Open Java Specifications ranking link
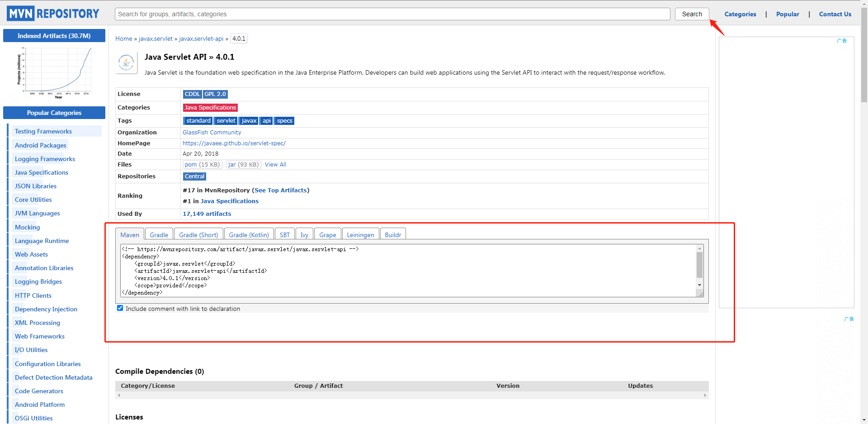The width and height of the screenshot is (868, 424). 230,201
